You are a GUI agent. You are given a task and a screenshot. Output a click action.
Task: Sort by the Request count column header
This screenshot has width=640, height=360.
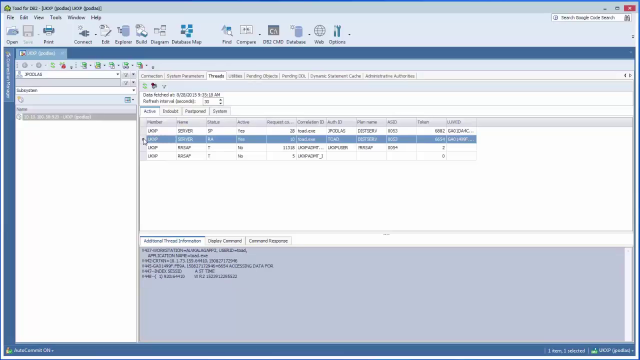[x=280, y=122]
